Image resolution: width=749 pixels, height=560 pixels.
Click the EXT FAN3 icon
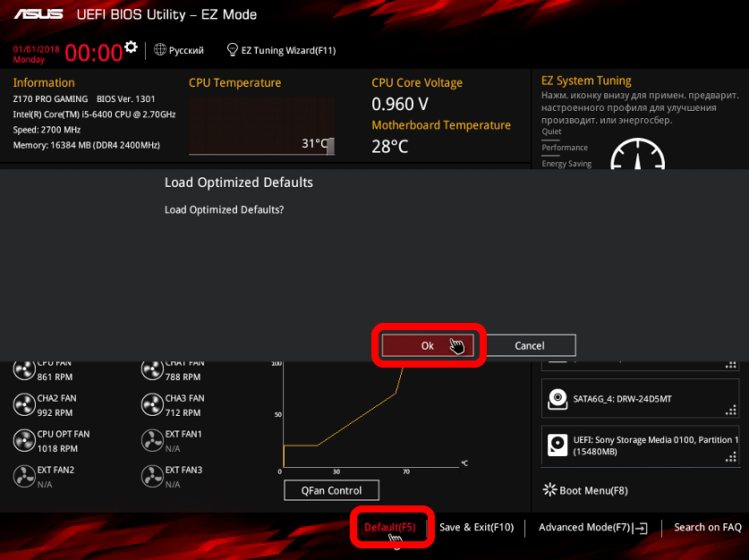(x=152, y=477)
